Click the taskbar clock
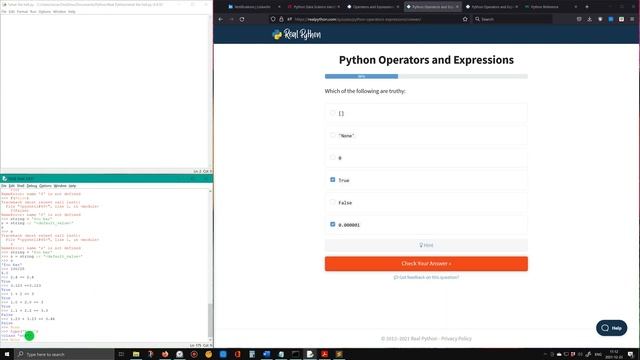The image size is (640, 360). [x=614, y=354]
